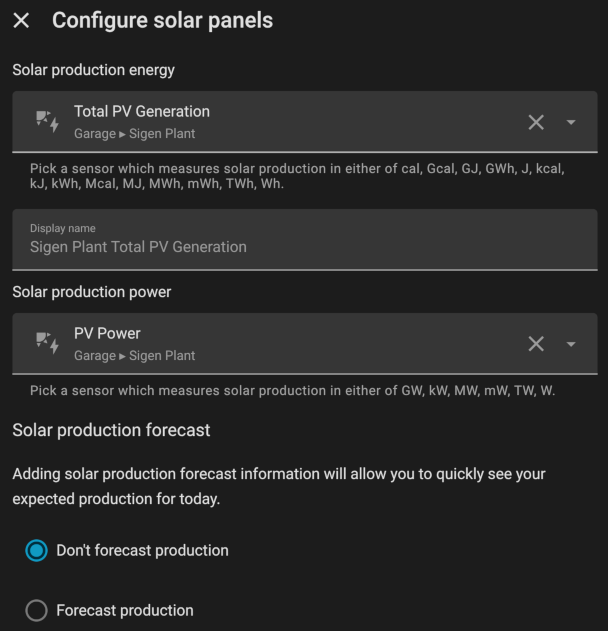Clear the PV Power sensor selection
This screenshot has width=608, height=631.
point(536,344)
